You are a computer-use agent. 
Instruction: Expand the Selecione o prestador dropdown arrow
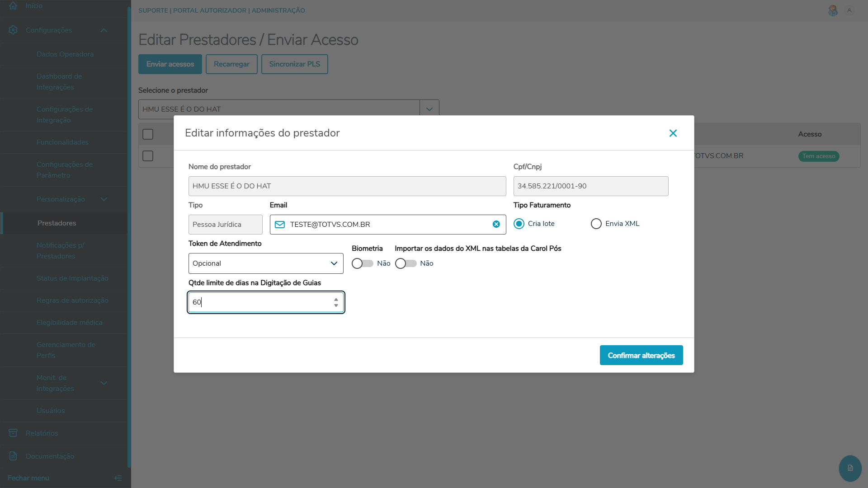click(429, 109)
